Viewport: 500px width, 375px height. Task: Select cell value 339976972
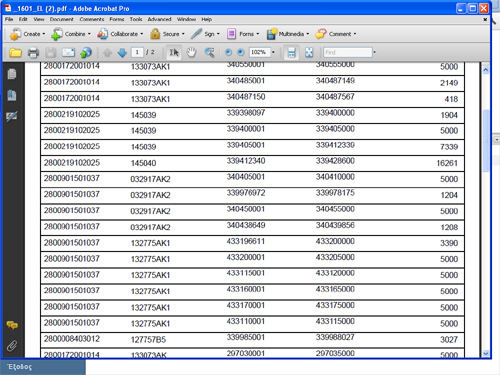tap(246, 193)
